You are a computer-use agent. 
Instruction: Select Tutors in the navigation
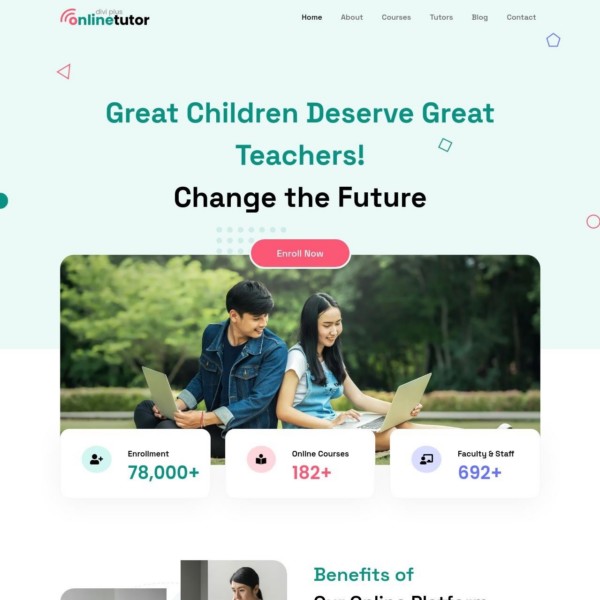(441, 17)
